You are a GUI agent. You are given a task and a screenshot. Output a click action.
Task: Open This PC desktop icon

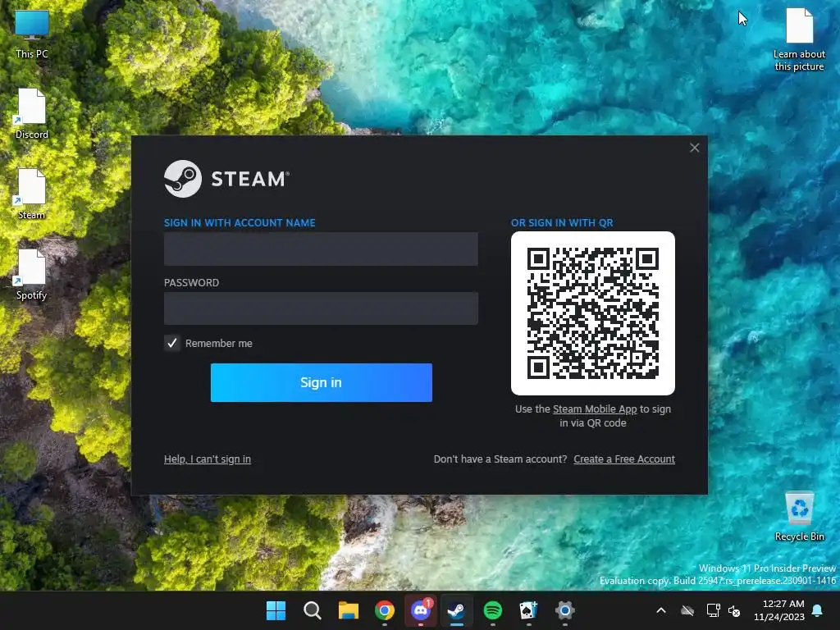click(32, 34)
